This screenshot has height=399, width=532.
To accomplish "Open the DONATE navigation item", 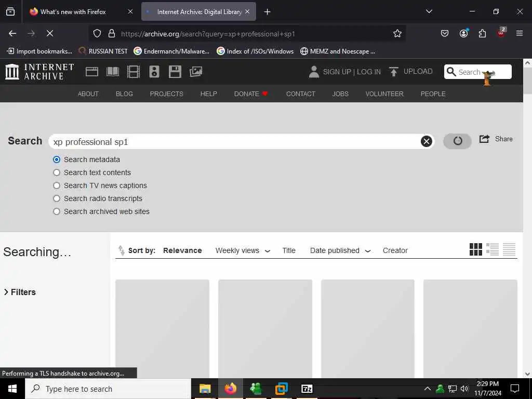I will 251,94.
